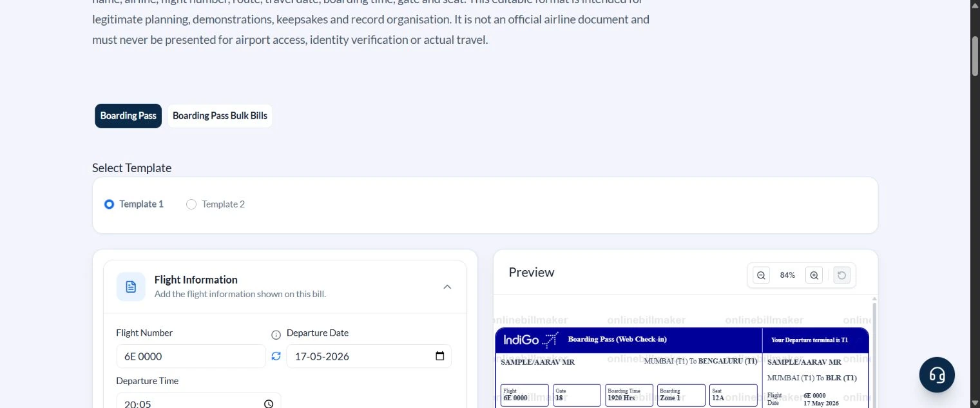Open the calendar picker for Departure Date
Screen dimensions: 980x408
[x=440, y=356]
